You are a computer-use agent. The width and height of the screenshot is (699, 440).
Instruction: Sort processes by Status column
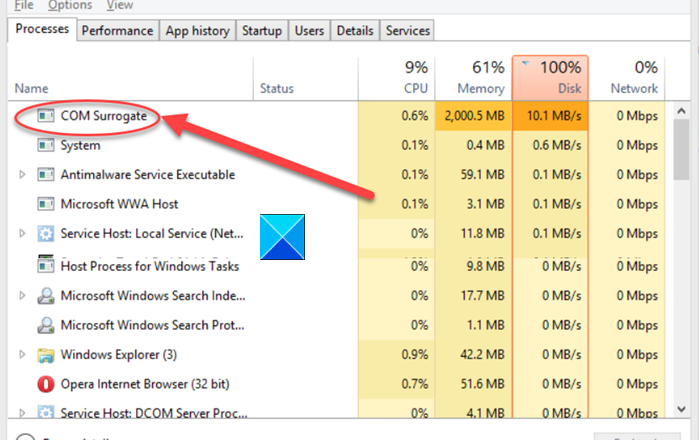[305, 78]
